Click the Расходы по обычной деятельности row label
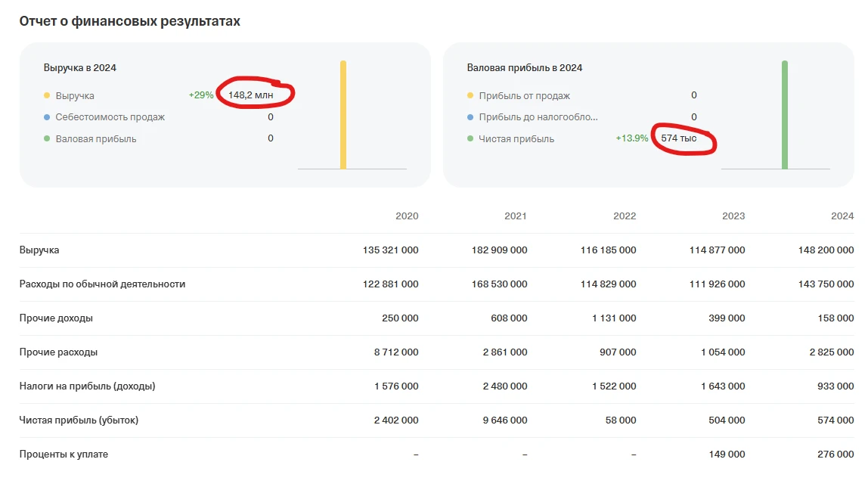 [x=102, y=284]
